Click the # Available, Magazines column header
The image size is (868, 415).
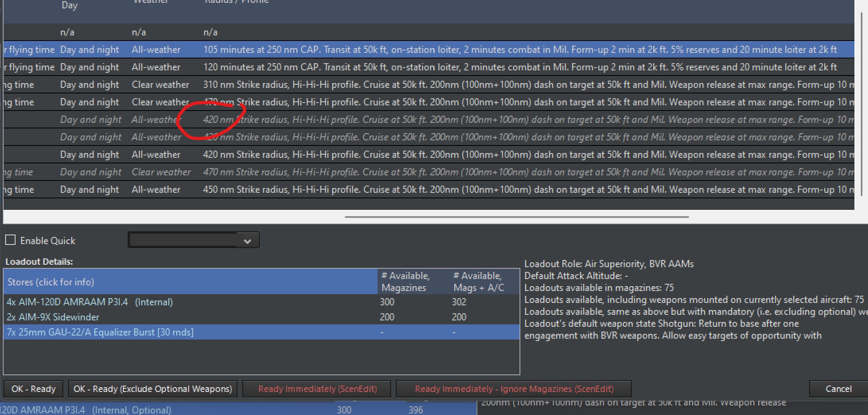tap(413, 282)
